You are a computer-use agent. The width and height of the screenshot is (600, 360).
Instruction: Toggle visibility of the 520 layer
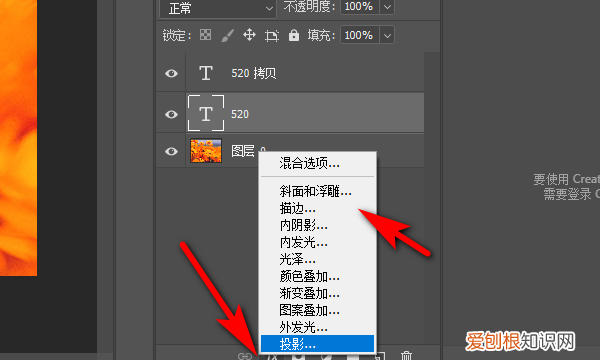click(171, 114)
